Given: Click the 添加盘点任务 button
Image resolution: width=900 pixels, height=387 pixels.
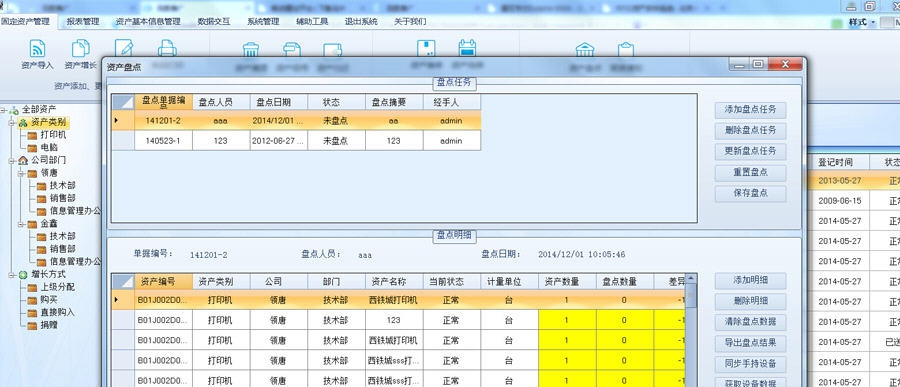Looking at the screenshot, I should [751, 110].
